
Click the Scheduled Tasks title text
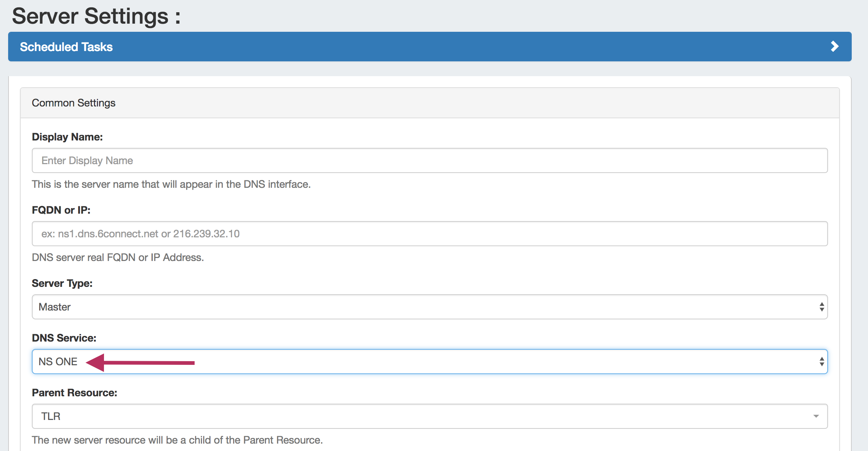[66, 47]
